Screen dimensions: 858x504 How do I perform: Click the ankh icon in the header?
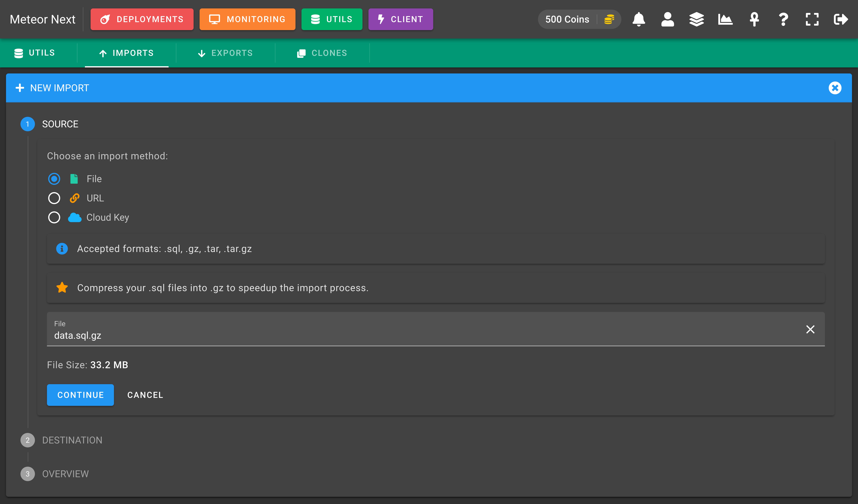click(754, 19)
